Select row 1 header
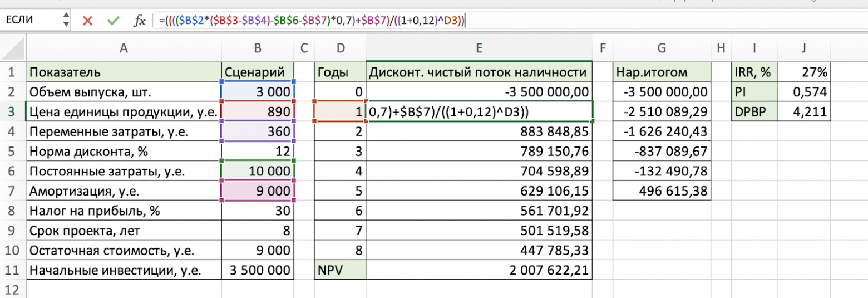 tap(13, 72)
